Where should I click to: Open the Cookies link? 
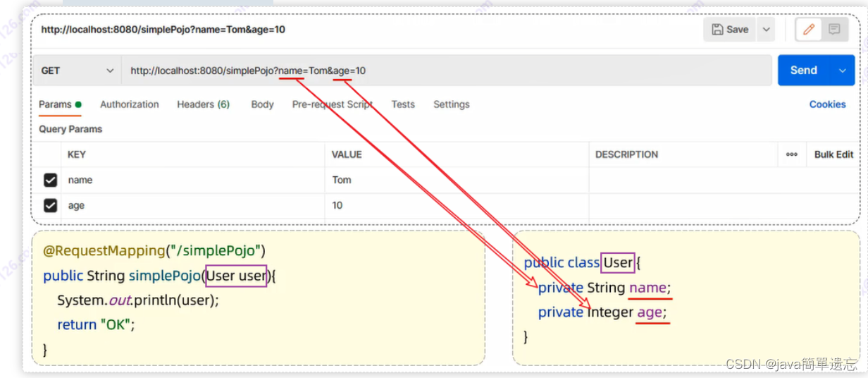coord(827,104)
